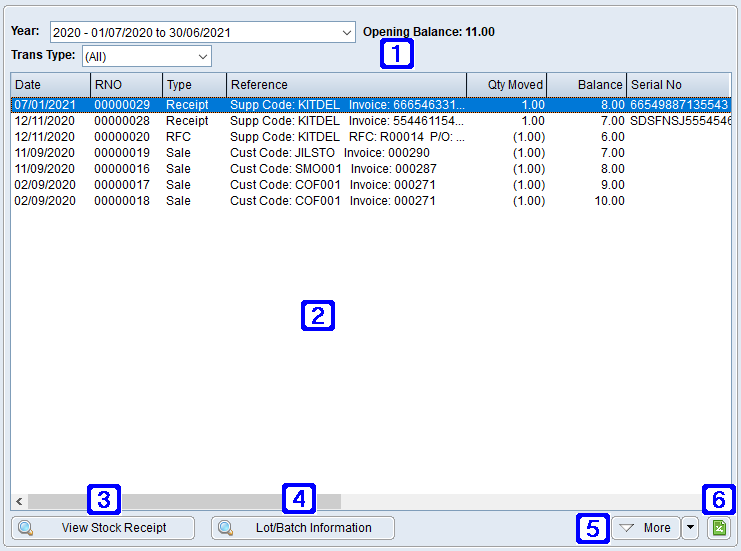The width and height of the screenshot is (741, 551).
Task: Open Lot/Batch Information
Action: [x=303, y=528]
